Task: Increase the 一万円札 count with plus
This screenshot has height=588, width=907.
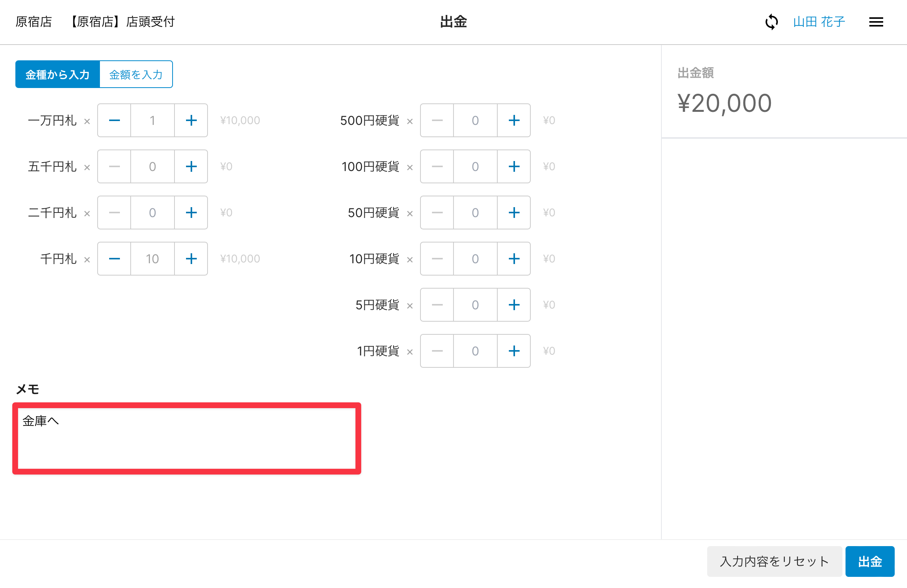Action: pos(191,120)
